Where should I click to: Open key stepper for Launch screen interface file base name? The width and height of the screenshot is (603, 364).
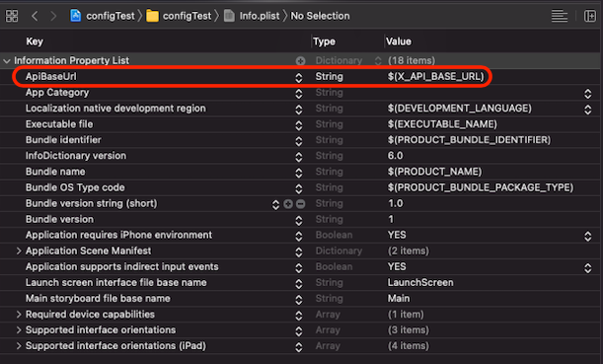pos(299,284)
